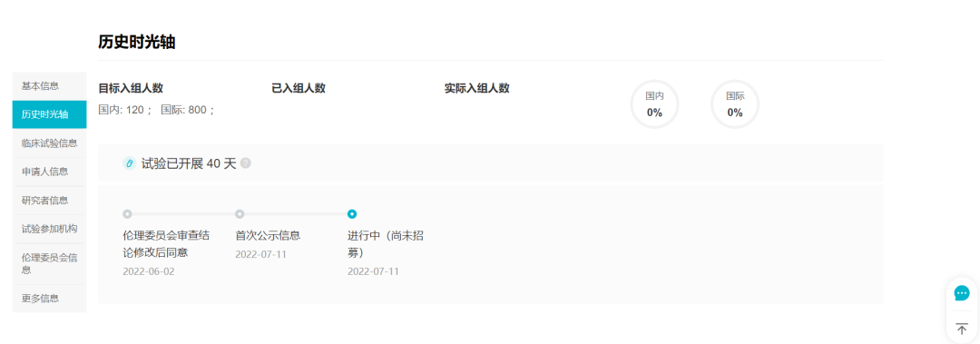Click the 进行中（尚未招募）status label
980x344 pixels.
(x=387, y=244)
